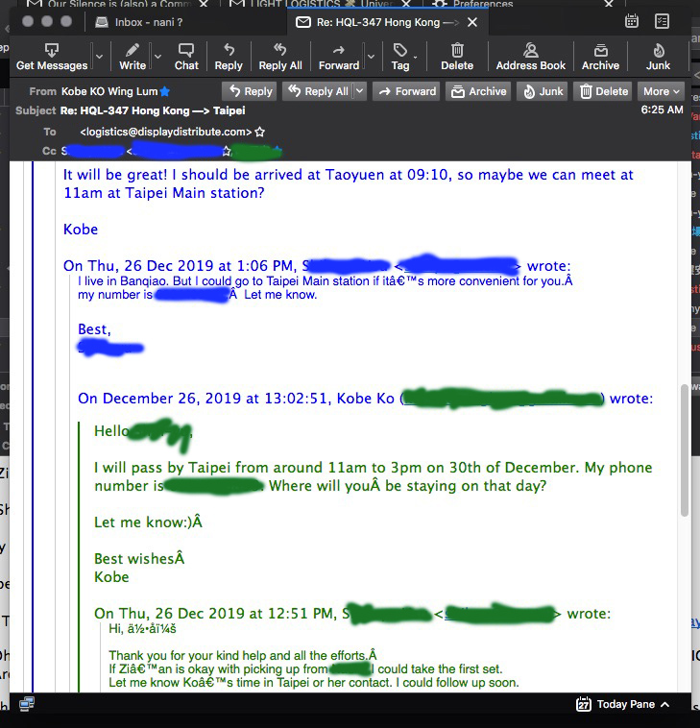Click the message body vertical scrollbar
The height and width of the screenshot is (728, 700).
point(685,451)
